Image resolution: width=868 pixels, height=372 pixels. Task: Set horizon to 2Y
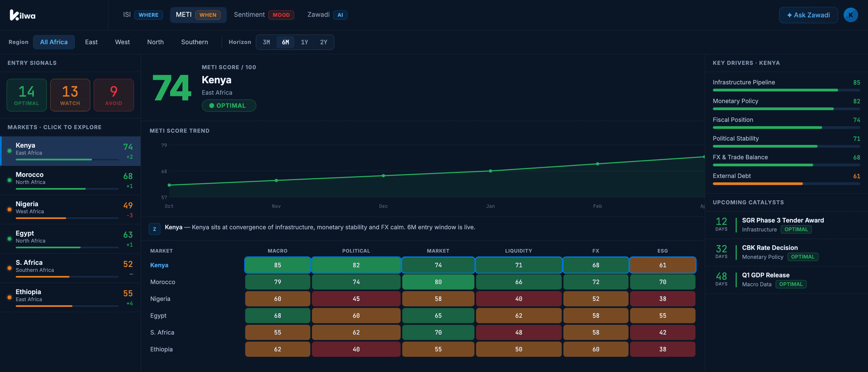pos(324,42)
